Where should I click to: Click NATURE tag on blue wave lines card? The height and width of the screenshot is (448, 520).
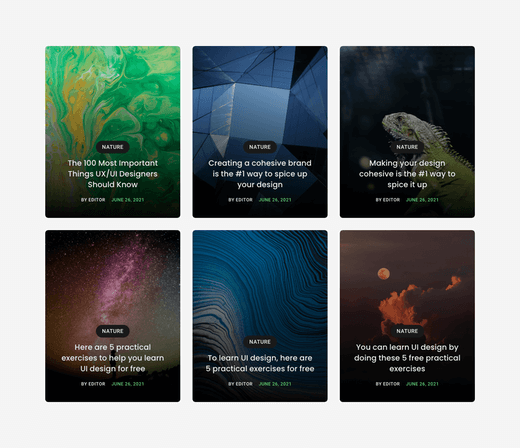pyautogui.click(x=260, y=342)
